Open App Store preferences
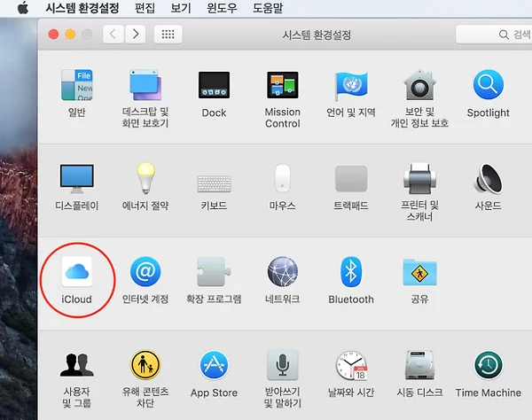This screenshot has height=420, width=532. (214, 375)
